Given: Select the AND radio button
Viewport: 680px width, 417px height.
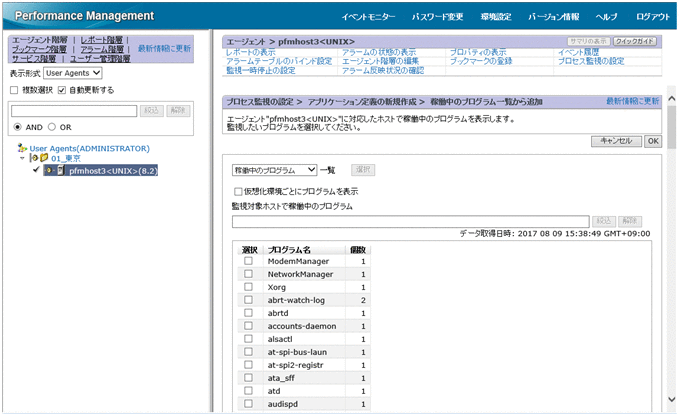Looking at the screenshot, I should click(17, 127).
